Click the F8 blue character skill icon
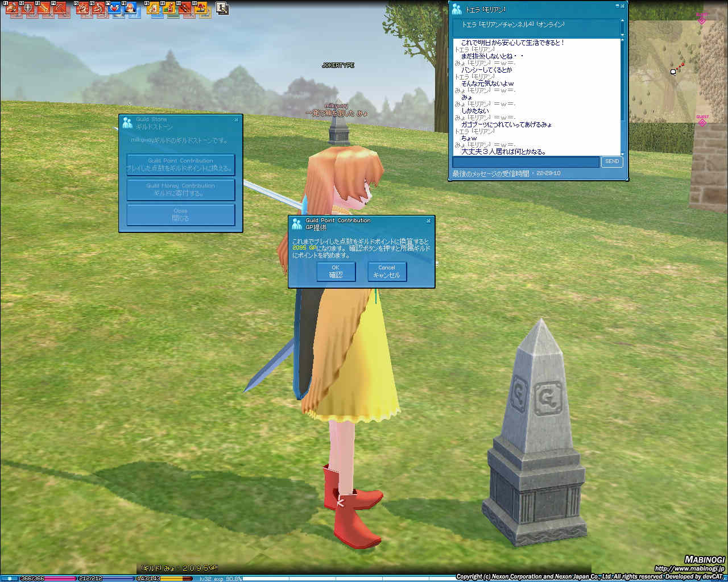 [130, 8]
